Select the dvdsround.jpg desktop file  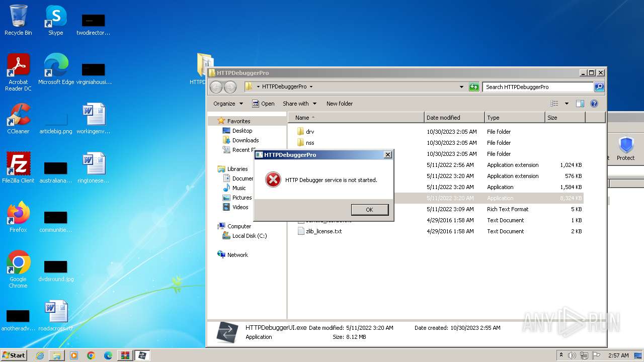point(56,270)
